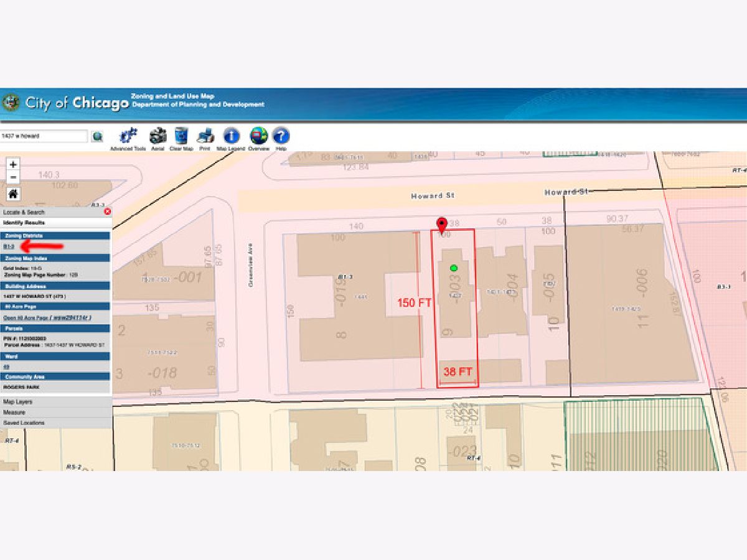
Task: Zoom in with the plus button
Action: (x=13, y=165)
